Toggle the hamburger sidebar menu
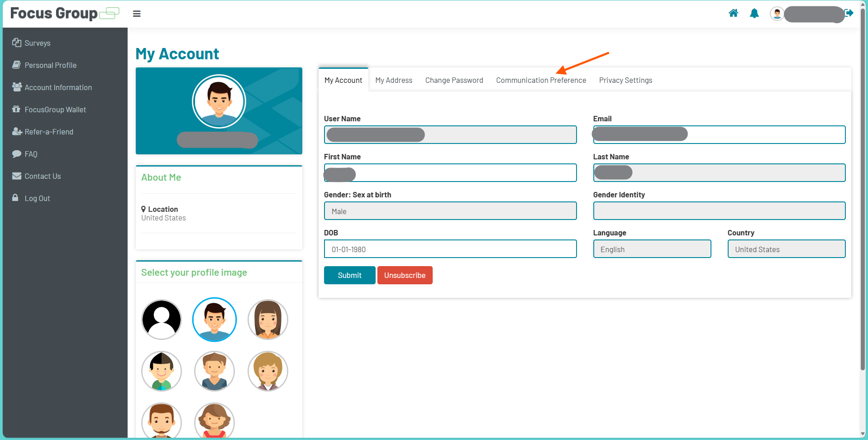 pos(137,14)
